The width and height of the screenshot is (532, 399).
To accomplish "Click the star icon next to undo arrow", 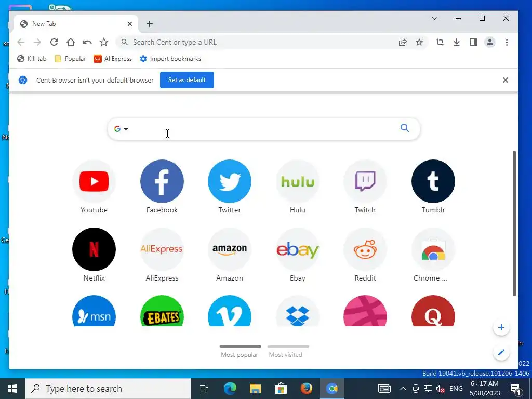I will (104, 42).
